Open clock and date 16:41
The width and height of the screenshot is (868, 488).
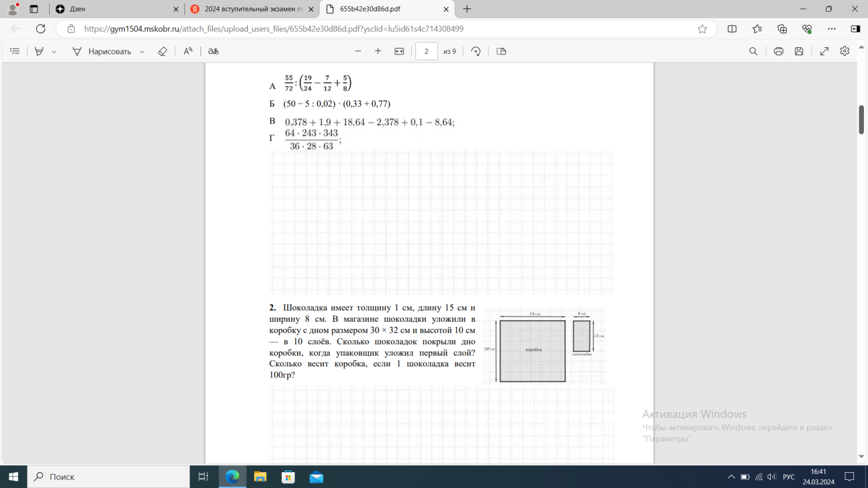[x=818, y=477]
